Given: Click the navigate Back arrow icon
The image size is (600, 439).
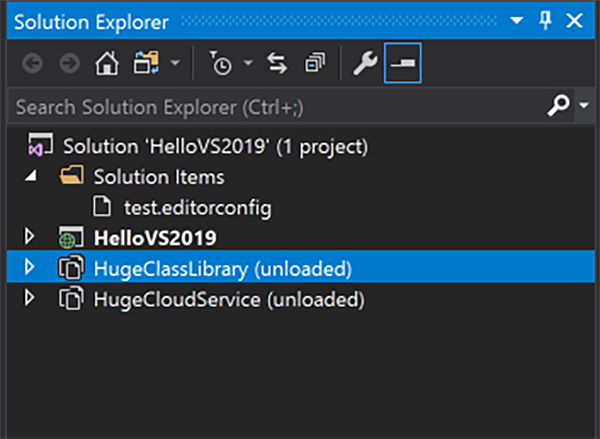Looking at the screenshot, I should click(x=31, y=65).
